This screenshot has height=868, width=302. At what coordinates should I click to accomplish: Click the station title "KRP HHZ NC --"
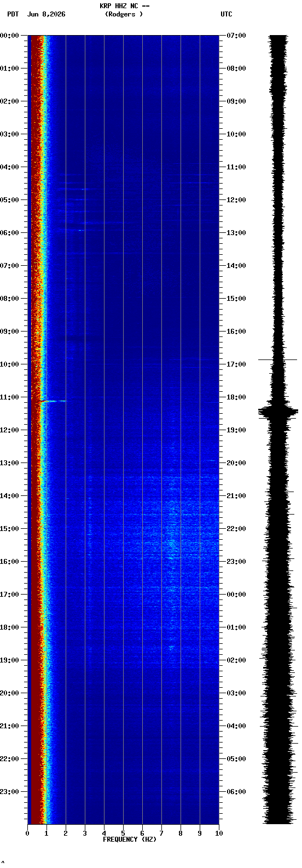pos(124,6)
